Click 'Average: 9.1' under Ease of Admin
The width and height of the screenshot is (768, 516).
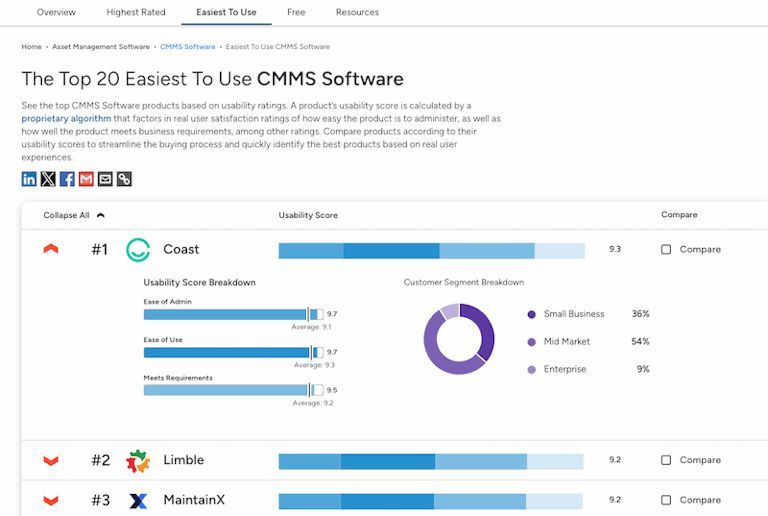pyautogui.click(x=312, y=327)
